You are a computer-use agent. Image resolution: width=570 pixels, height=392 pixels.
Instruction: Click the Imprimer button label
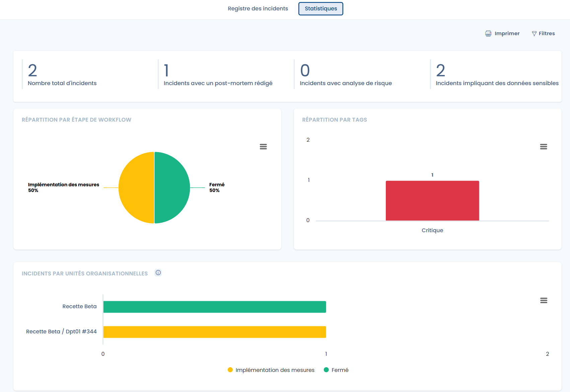click(x=507, y=34)
